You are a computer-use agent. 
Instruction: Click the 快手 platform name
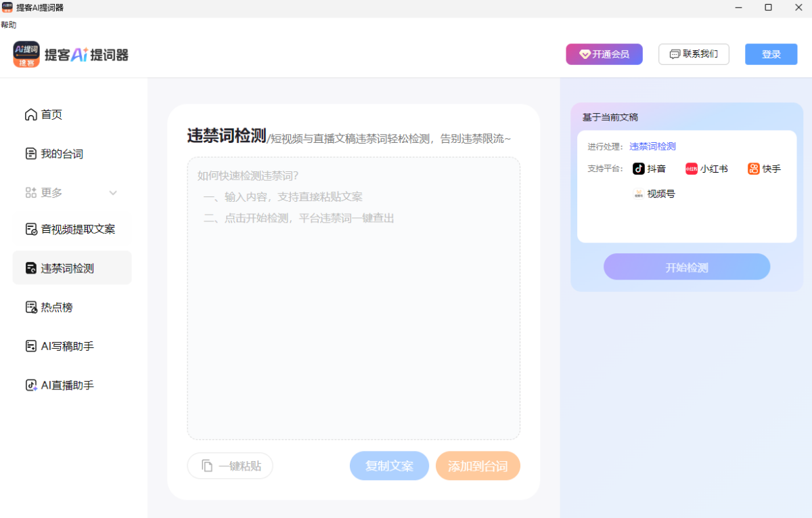[772, 169]
